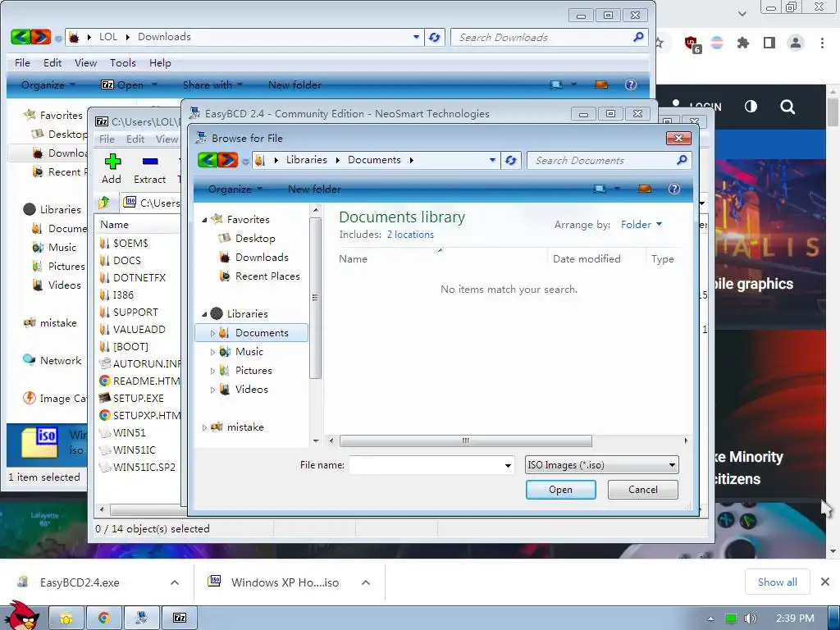Click the 2 locations link
The width and height of the screenshot is (840, 630).
coord(410,235)
